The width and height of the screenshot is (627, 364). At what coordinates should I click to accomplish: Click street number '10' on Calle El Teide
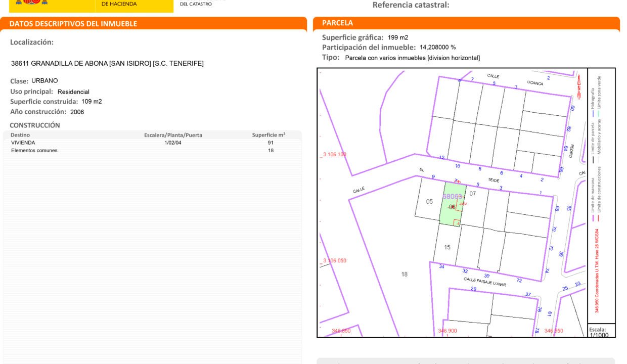[458, 166]
